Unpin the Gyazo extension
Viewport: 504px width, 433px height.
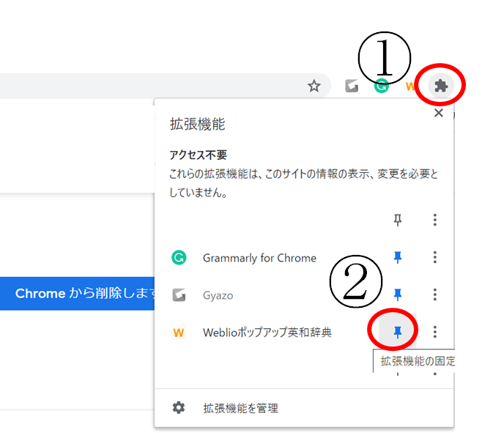tap(398, 295)
